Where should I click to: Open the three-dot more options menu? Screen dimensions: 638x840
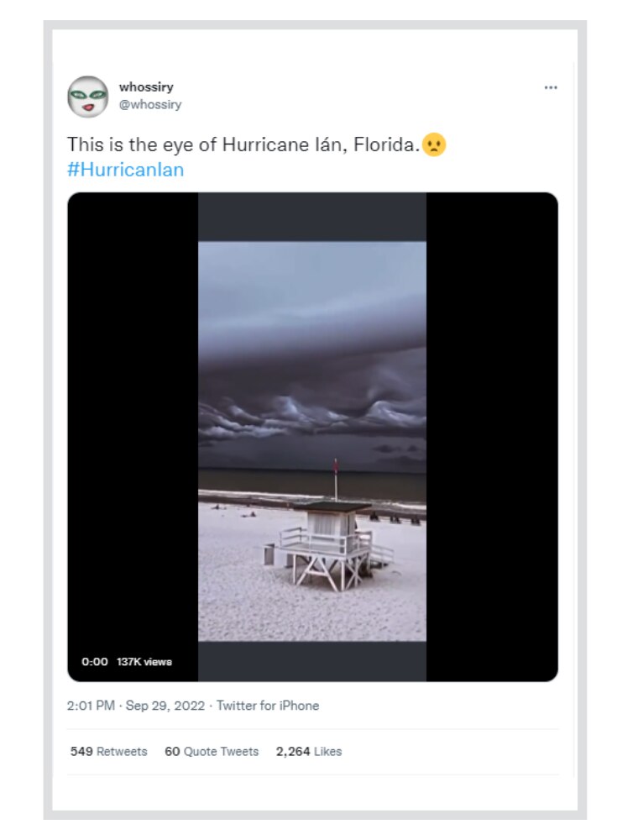tap(551, 88)
